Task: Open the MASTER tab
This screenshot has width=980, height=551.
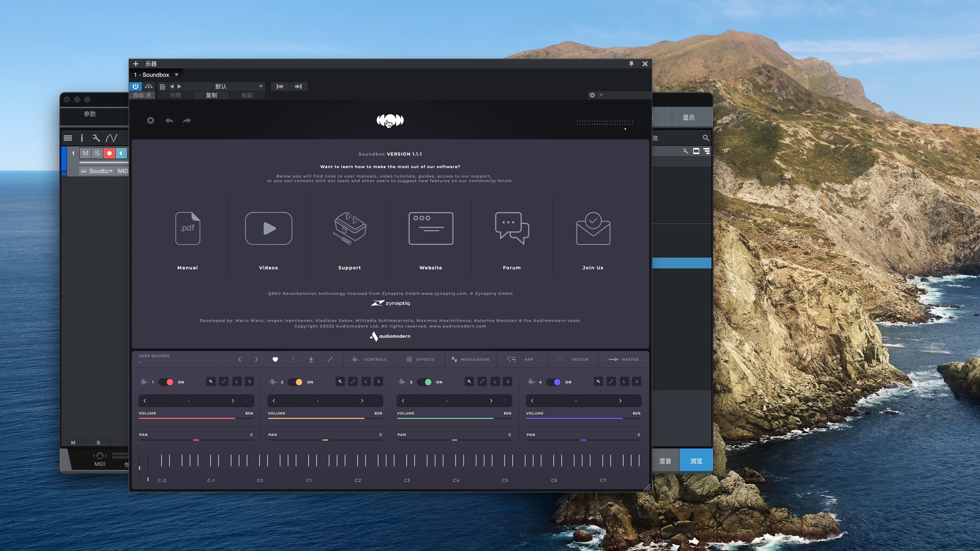Action: point(623,360)
